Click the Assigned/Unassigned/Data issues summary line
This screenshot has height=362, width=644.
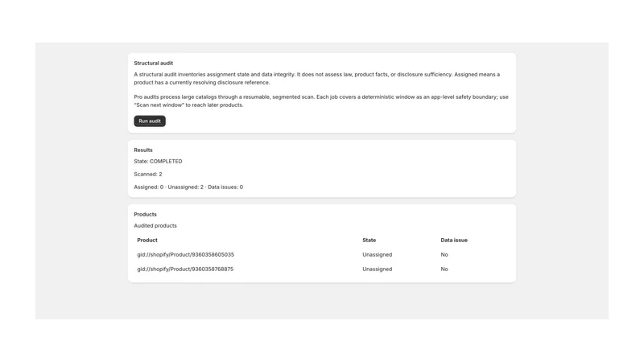click(188, 187)
